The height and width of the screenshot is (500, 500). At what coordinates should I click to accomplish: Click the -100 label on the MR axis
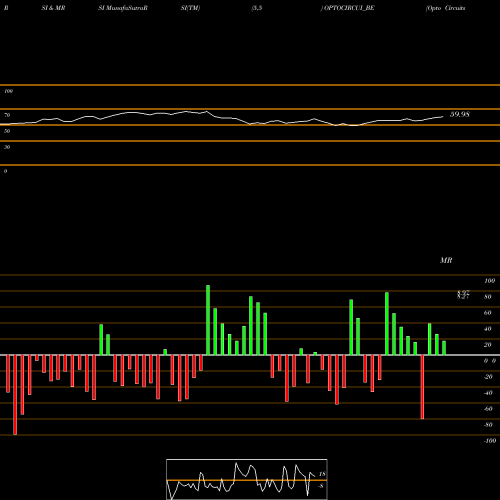pos(490,441)
